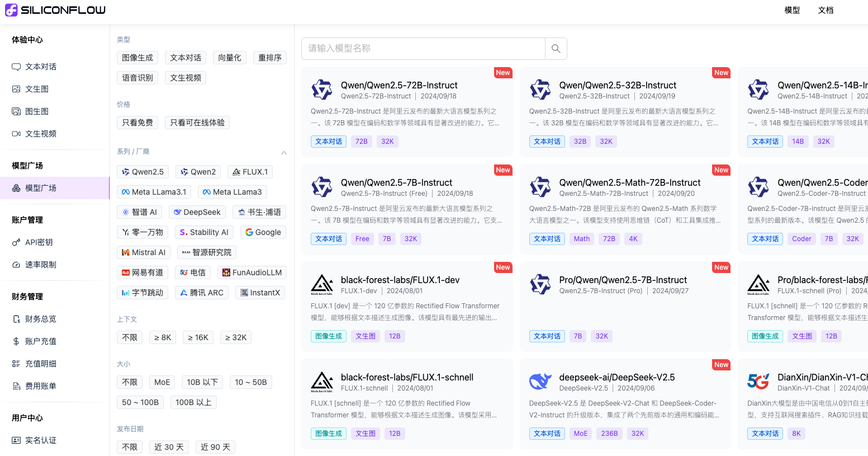Click the search magnifier icon button
Viewport: 868px width, 456px height.
pos(556,49)
